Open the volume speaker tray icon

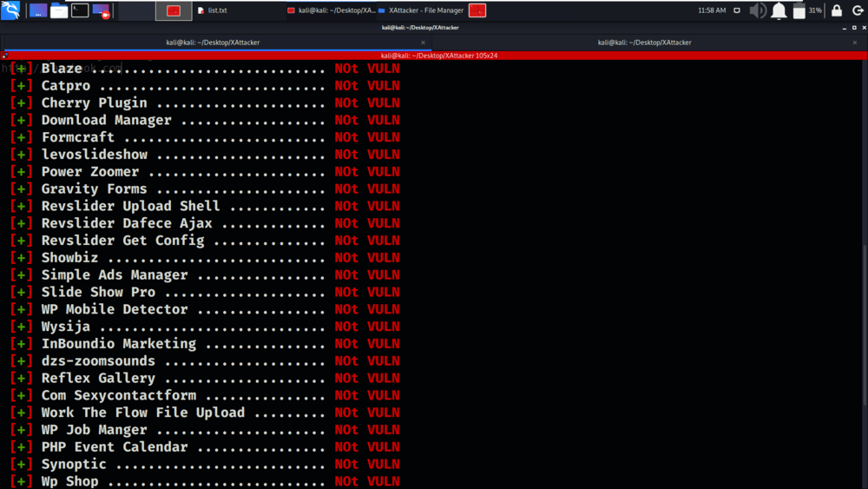tap(757, 10)
